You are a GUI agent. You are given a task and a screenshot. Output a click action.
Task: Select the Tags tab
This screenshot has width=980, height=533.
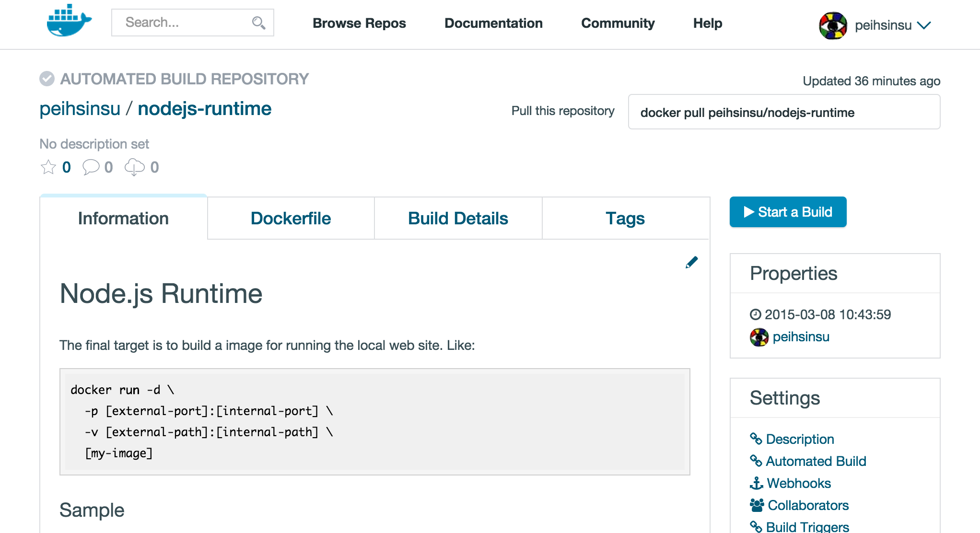click(x=625, y=219)
